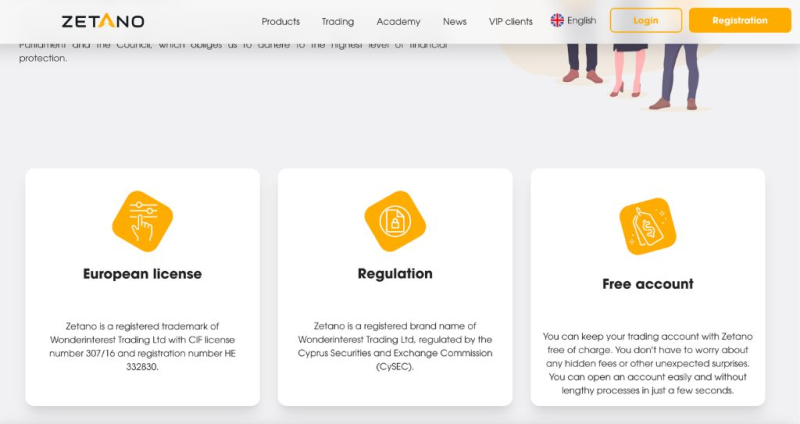
Task: Go to the News page
Action: 455,21
